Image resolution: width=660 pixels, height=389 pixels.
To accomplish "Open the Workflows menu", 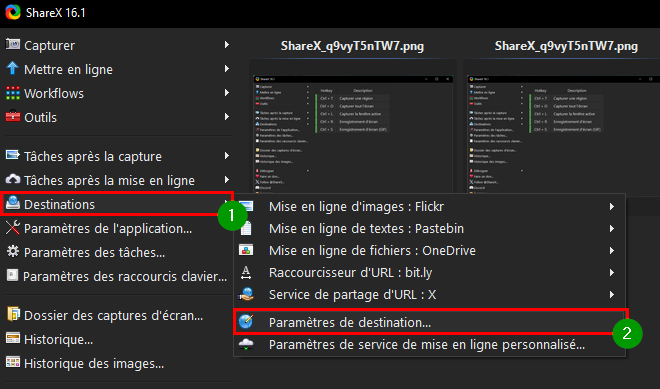I will pyautogui.click(x=117, y=93).
